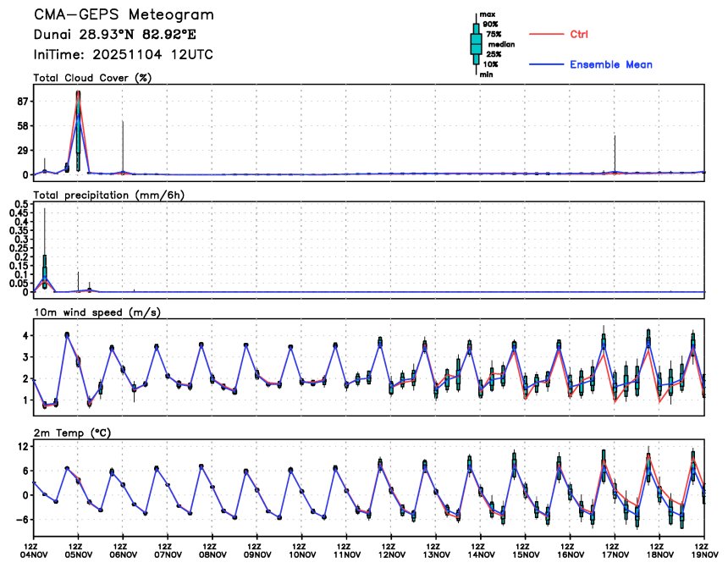Click the box-and-whisker legend icon
The image size is (728, 568).
coord(477,44)
